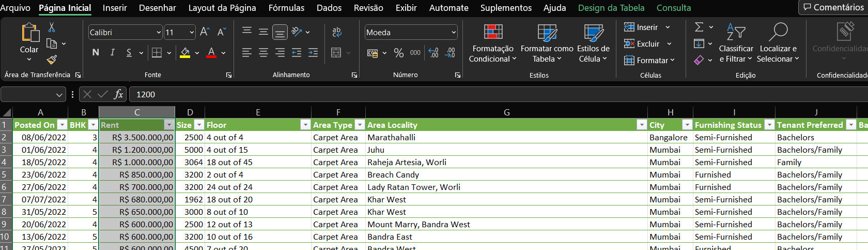Select column C header
The width and height of the screenshot is (868, 250).
(137, 112)
